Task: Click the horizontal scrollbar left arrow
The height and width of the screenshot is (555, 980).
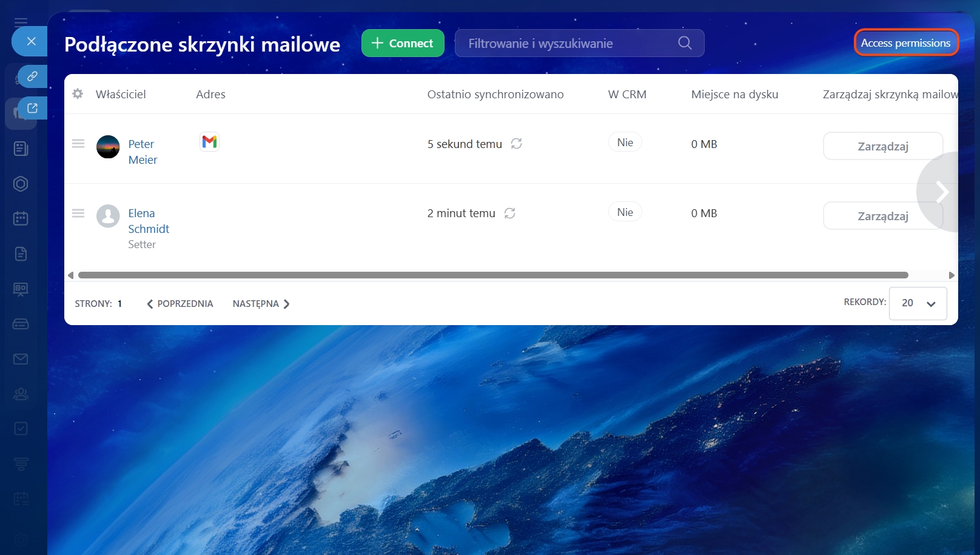Action: [70, 275]
